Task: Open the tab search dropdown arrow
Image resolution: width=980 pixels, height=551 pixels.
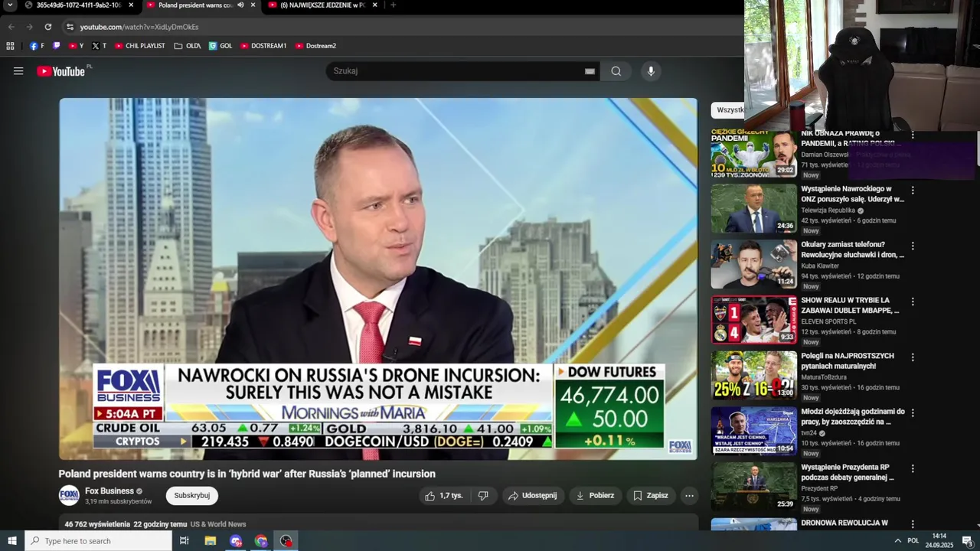Action: pos(10,5)
